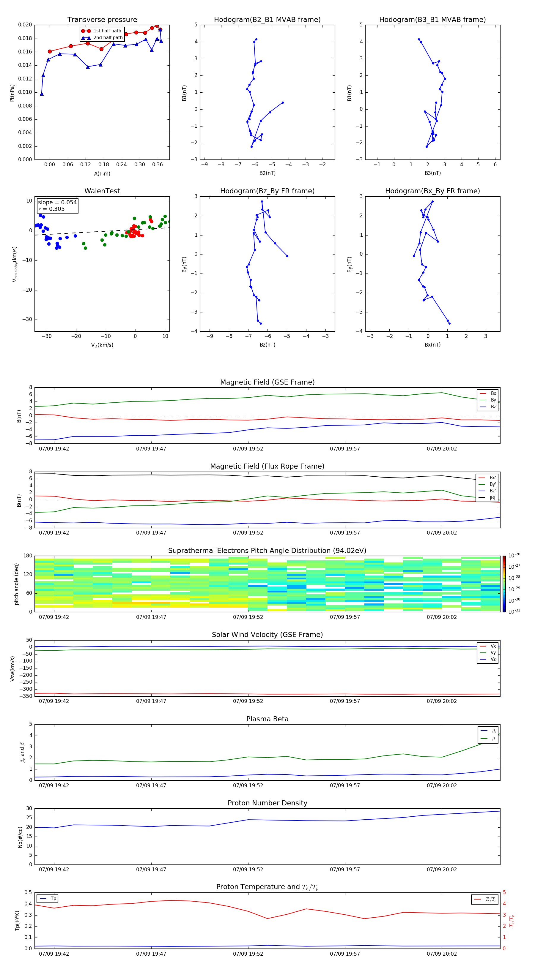
Task: Select 07/09 19:42 tick under Magnetic Field GSE plot
Action: [x=54, y=449]
